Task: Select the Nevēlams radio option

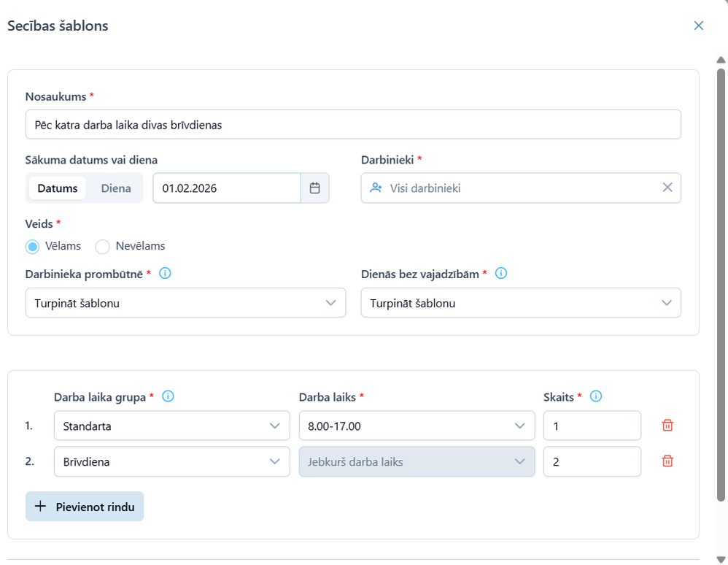Action: click(x=102, y=247)
